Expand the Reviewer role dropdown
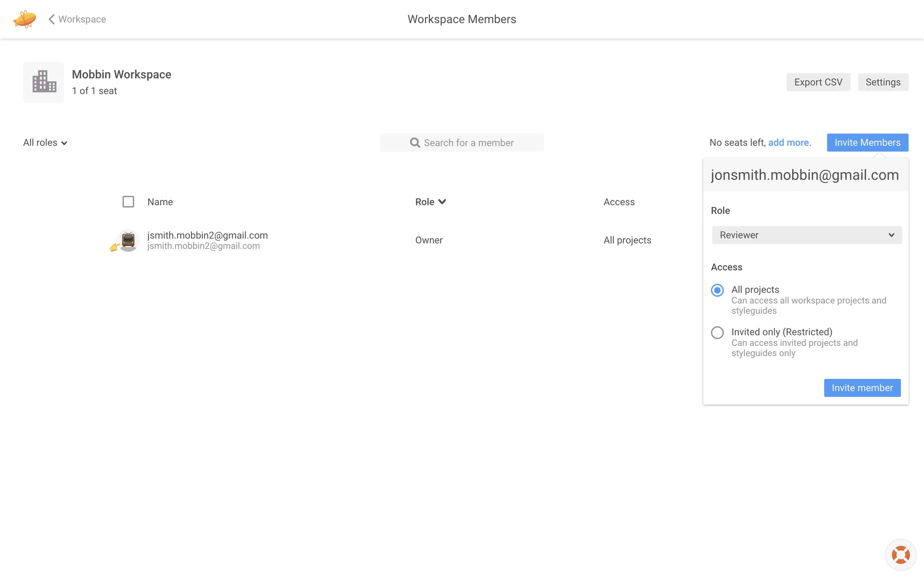 [807, 235]
